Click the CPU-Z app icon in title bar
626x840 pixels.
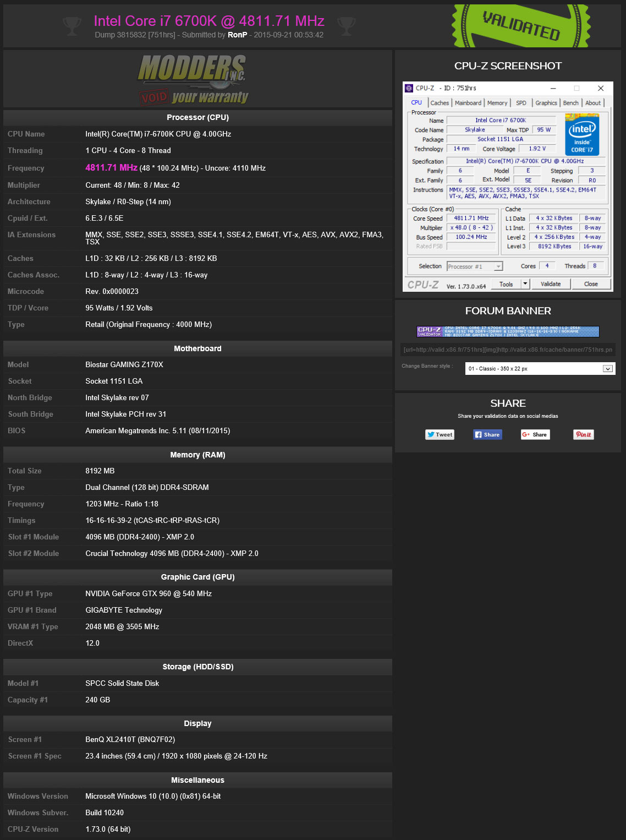(x=409, y=88)
